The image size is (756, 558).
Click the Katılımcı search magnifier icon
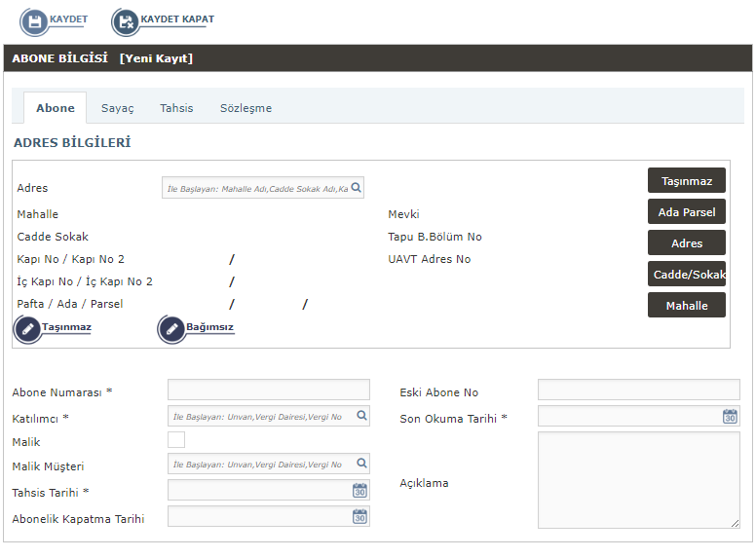(x=361, y=416)
